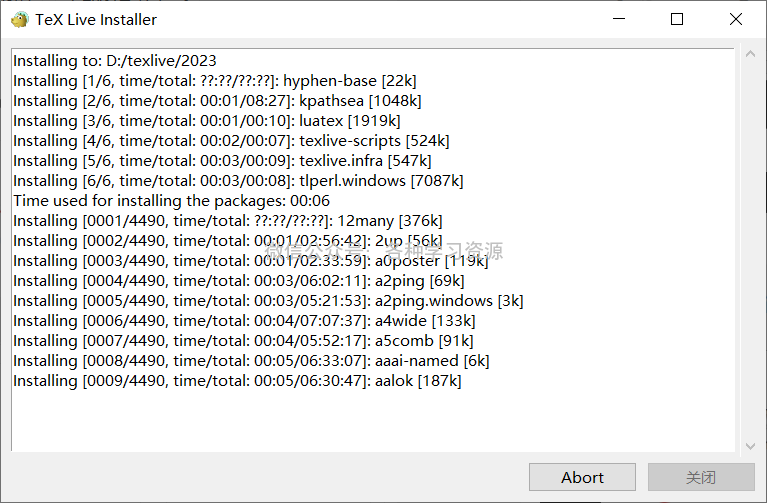Click the scrollbar up arrow
This screenshot has width=767, height=503.
click(x=750, y=54)
